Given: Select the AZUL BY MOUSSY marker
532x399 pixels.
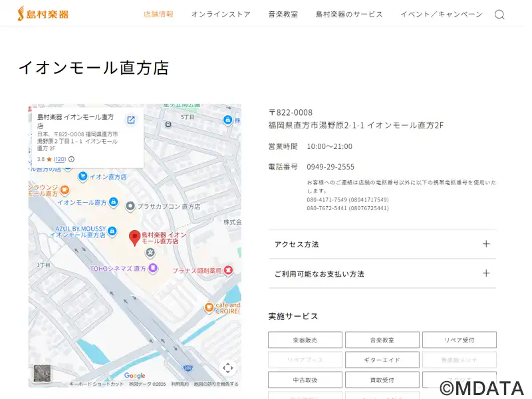Looking at the screenshot, I should (112, 231).
